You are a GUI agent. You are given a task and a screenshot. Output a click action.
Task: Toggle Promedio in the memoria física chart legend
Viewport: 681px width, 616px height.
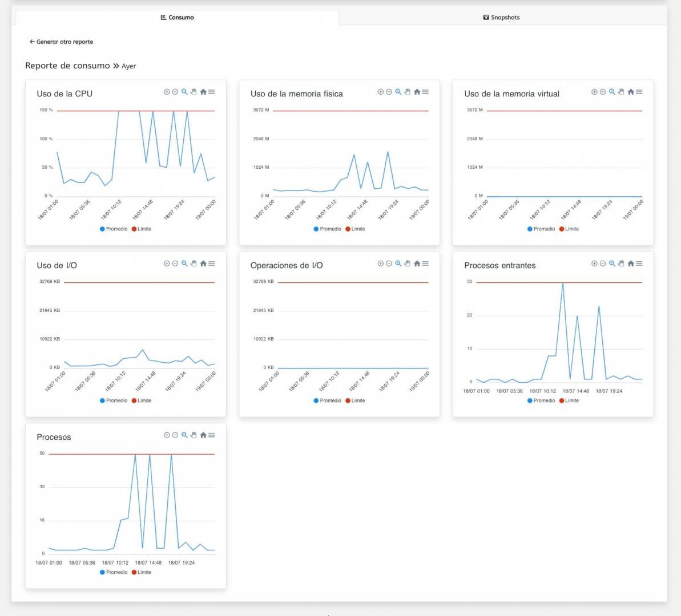coord(328,229)
